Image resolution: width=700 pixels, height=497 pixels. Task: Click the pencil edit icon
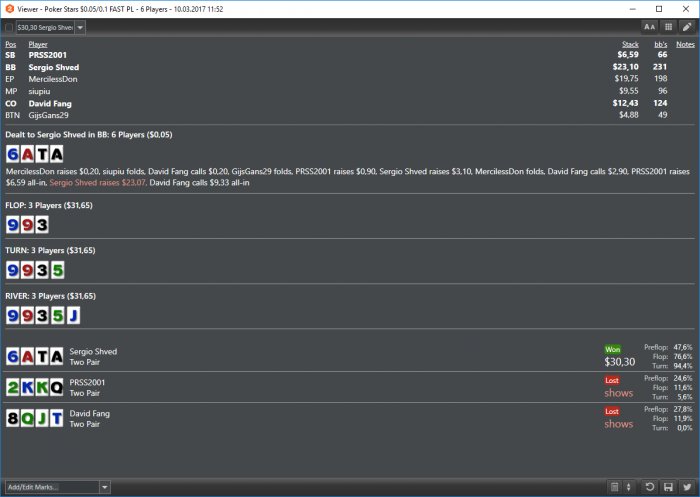687,27
